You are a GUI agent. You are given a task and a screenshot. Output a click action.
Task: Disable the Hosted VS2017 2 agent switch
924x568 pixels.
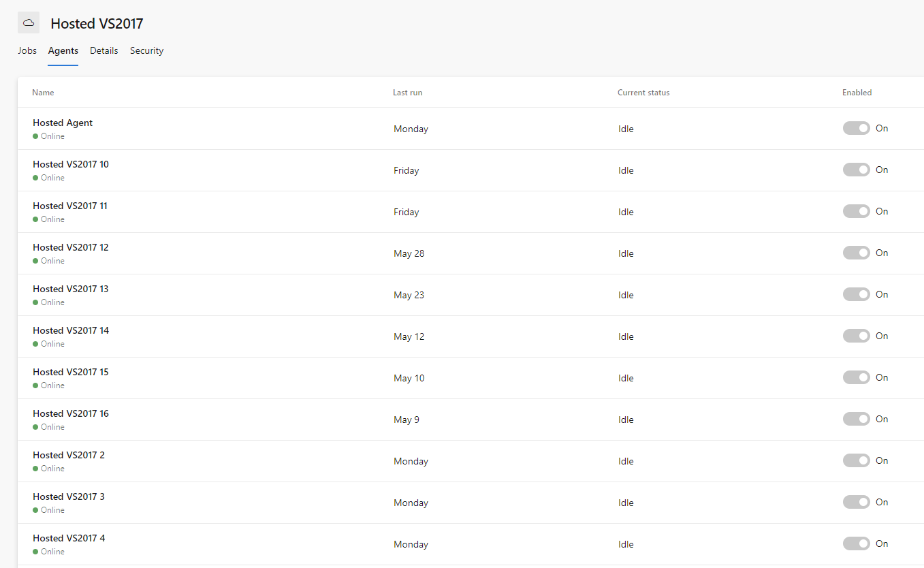(x=856, y=460)
